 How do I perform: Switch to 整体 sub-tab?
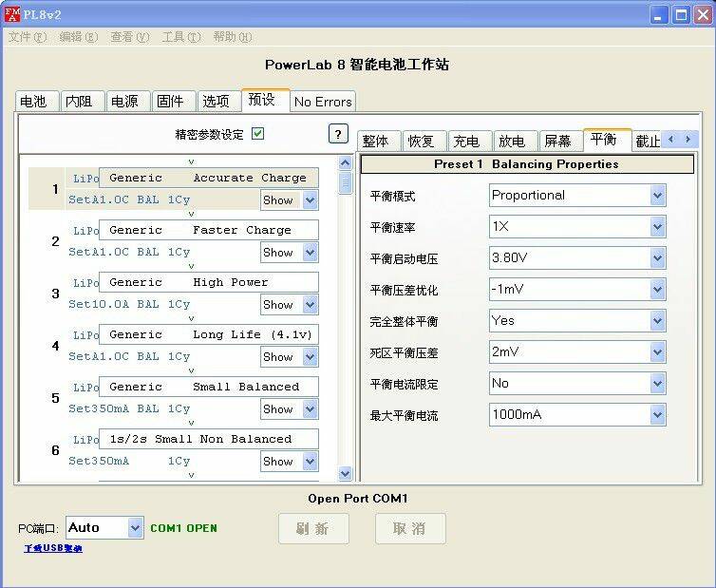379,141
